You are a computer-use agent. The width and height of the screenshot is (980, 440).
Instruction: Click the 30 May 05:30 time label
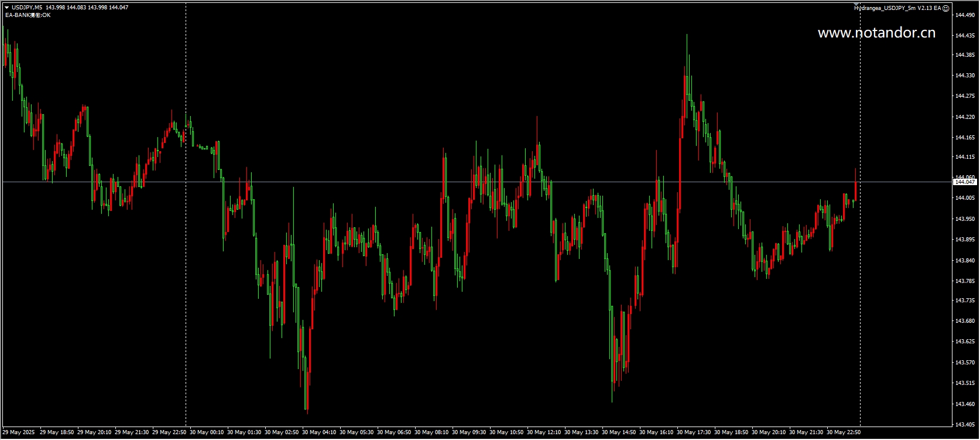[x=357, y=432]
